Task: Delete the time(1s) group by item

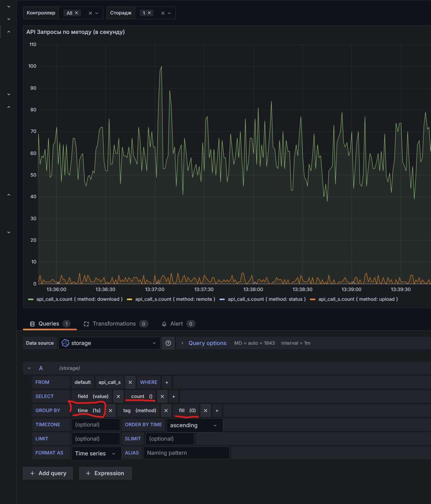Action: 110,411
